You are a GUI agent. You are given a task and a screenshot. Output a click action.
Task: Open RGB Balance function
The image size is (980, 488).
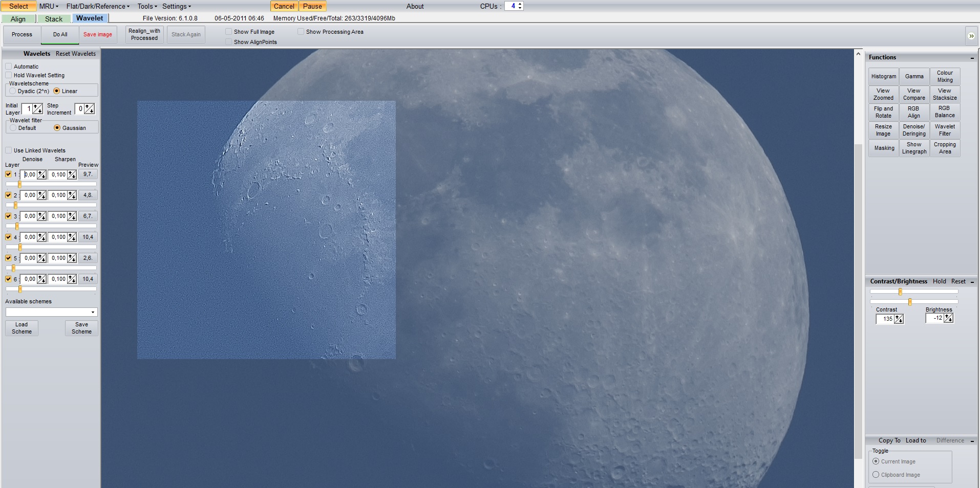945,112
